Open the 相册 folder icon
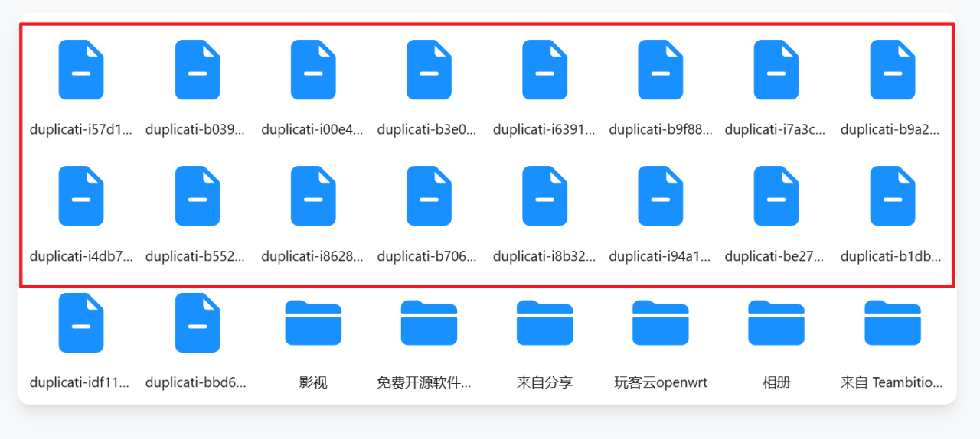 point(776,323)
